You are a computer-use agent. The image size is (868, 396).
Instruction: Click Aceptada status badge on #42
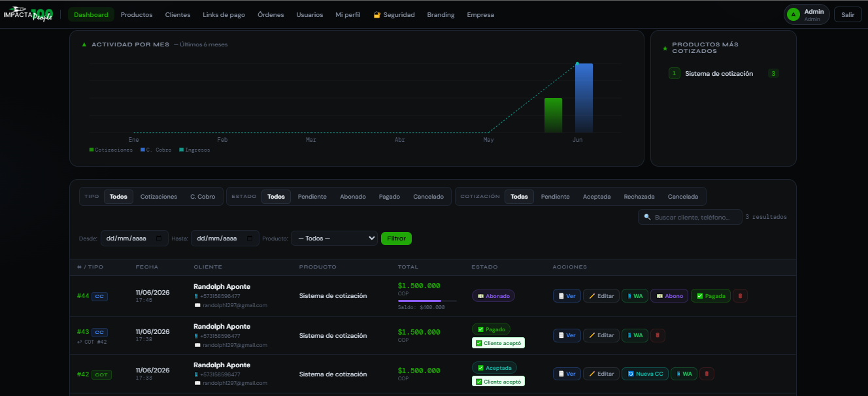(x=494, y=368)
